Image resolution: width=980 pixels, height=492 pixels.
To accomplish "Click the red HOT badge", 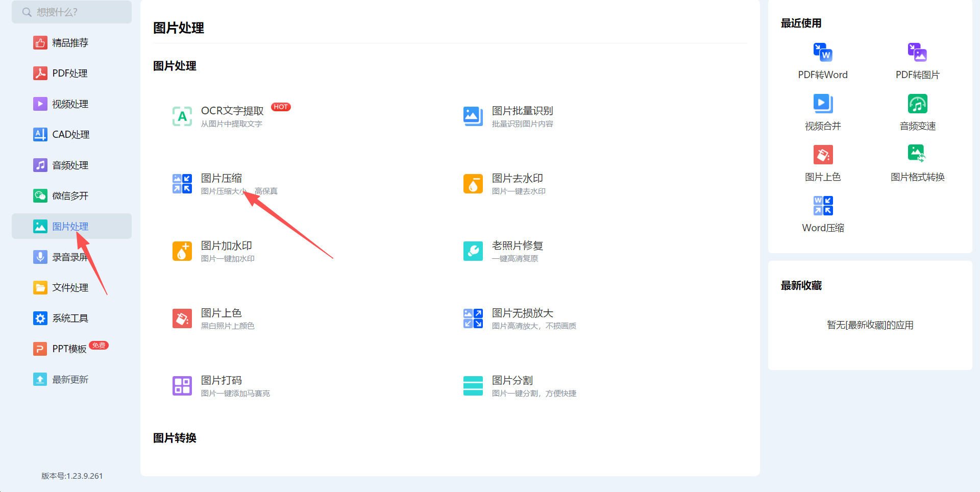I will coord(281,107).
